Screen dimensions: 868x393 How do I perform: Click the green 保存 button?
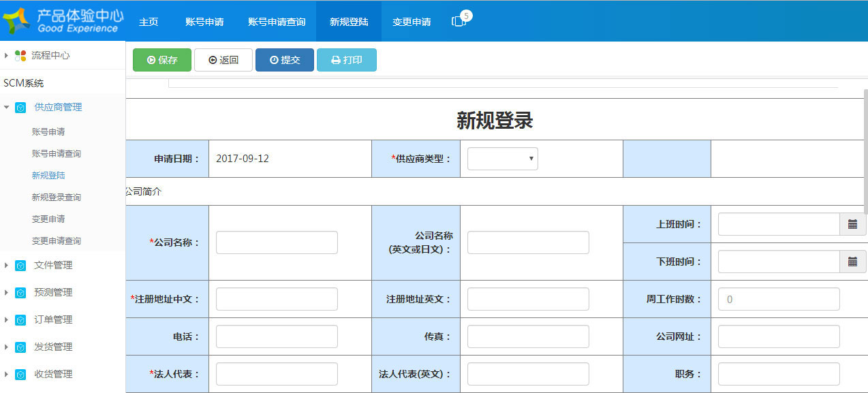162,60
